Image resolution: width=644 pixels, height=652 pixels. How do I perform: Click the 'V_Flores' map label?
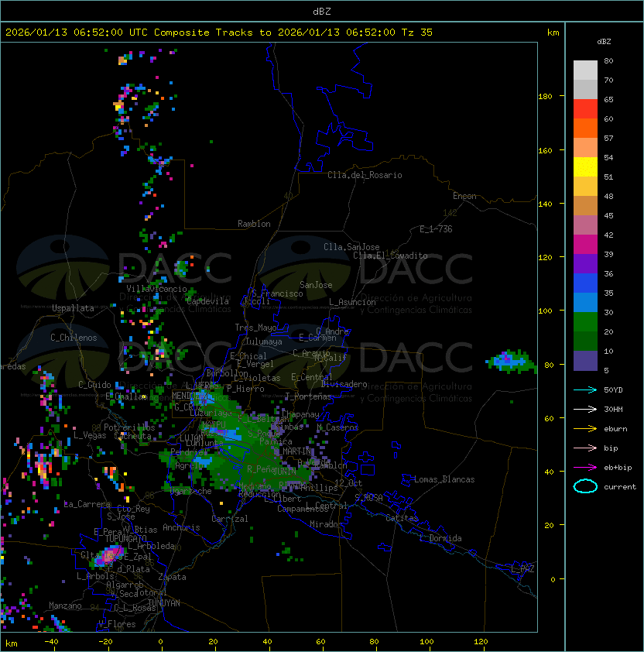point(117,624)
